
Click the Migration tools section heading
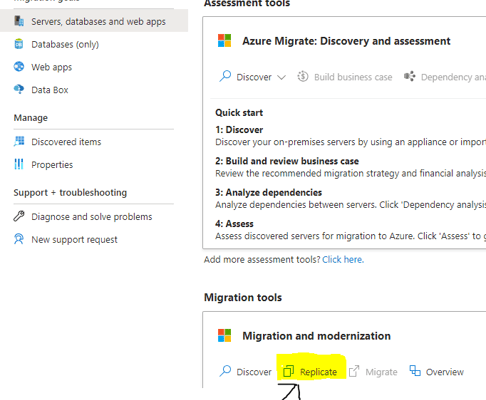(x=243, y=297)
